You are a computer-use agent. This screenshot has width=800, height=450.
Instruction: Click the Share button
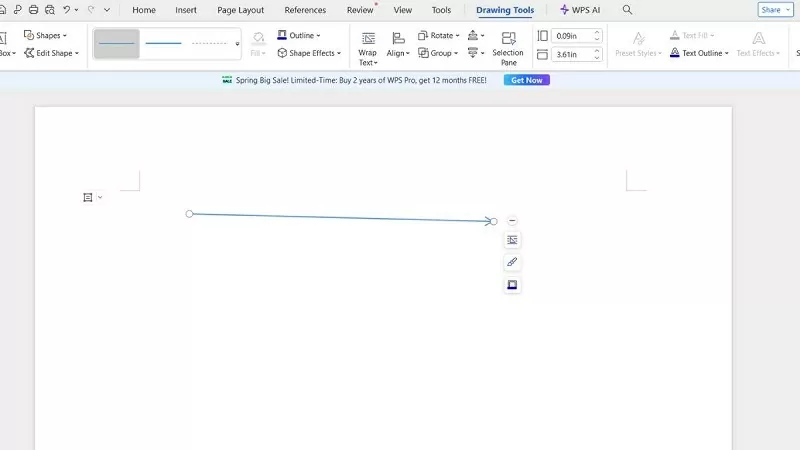coord(775,9)
